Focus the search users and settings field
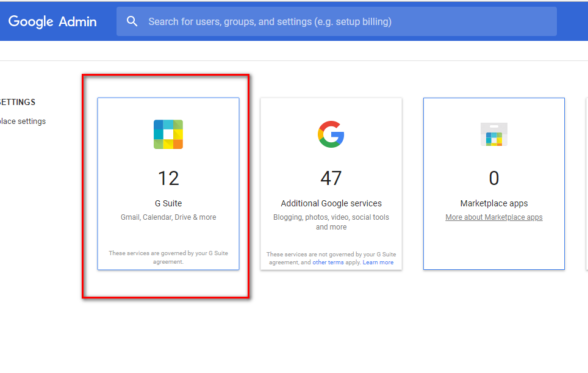Screen dimensions: 588x373 pos(336,21)
